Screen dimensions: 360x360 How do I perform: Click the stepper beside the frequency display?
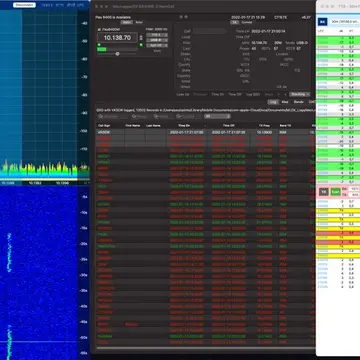point(141,38)
